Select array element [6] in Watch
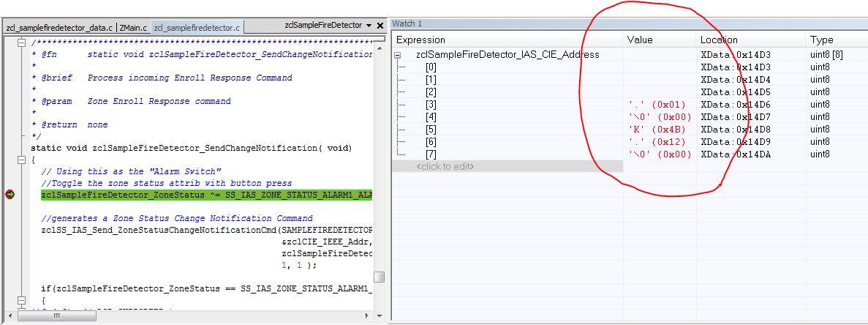 [x=431, y=142]
